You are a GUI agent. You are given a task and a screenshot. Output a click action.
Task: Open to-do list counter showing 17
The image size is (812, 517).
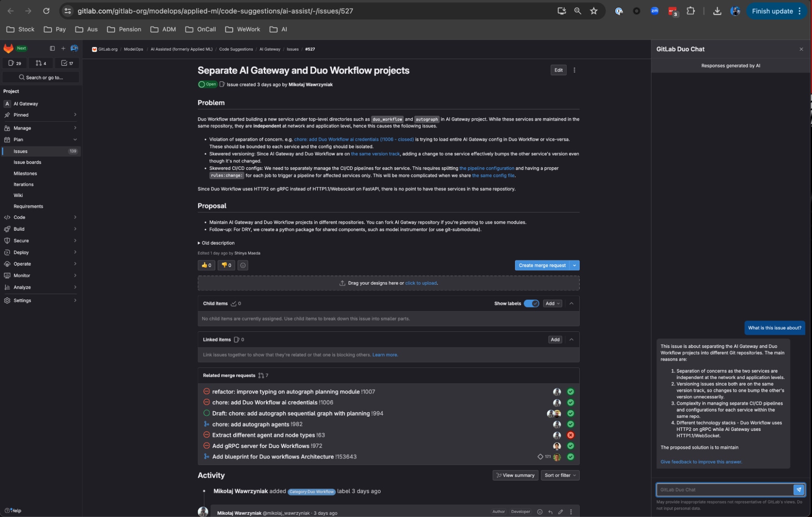(67, 63)
